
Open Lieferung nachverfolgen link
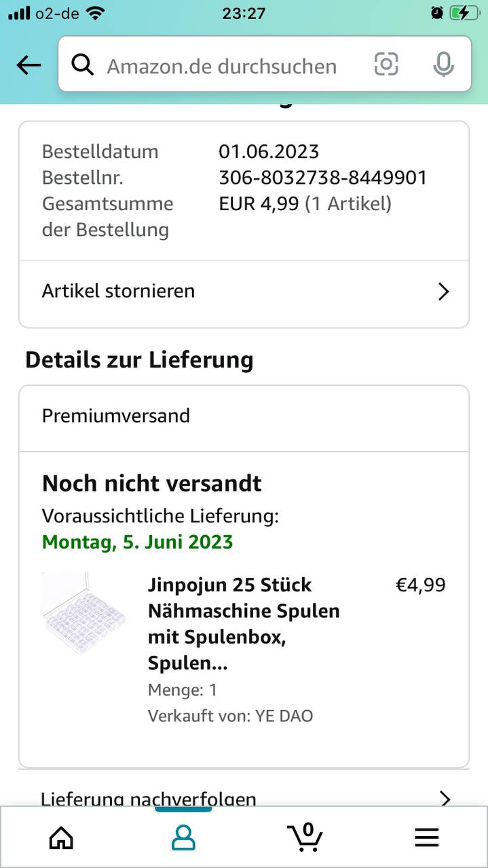click(149, 798)
